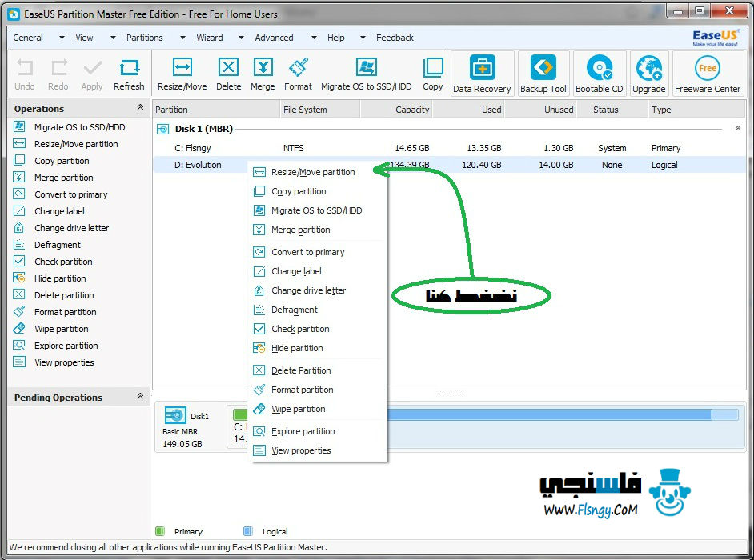Click the Disk 1 (MBR) header icon

pos(163,129)
